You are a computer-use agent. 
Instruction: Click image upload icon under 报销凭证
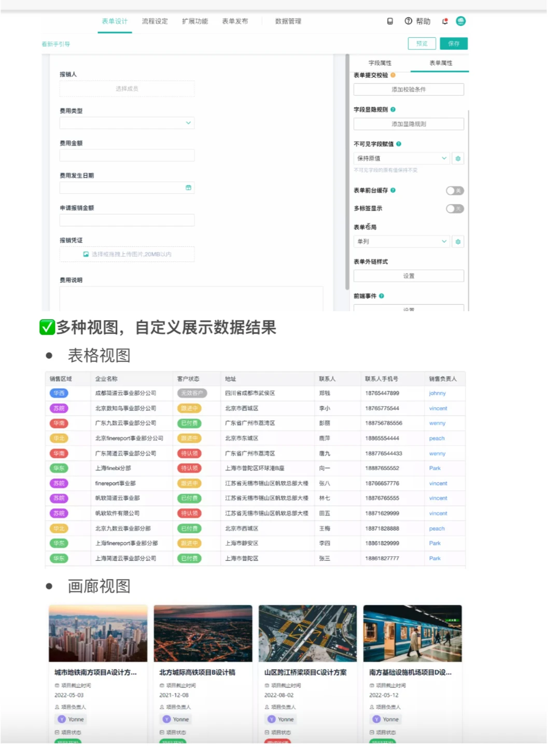pyautogui.click(x=86, y=254)
